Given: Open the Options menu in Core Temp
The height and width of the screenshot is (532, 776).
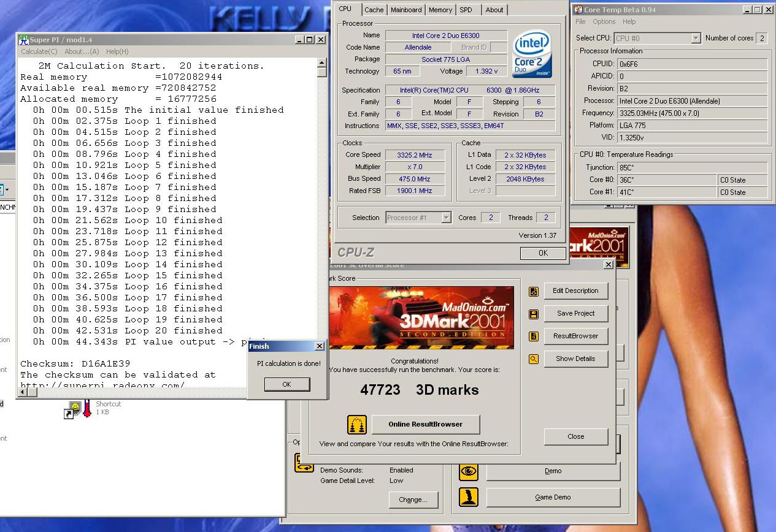Looking at the screenshot, I should 604,21.
